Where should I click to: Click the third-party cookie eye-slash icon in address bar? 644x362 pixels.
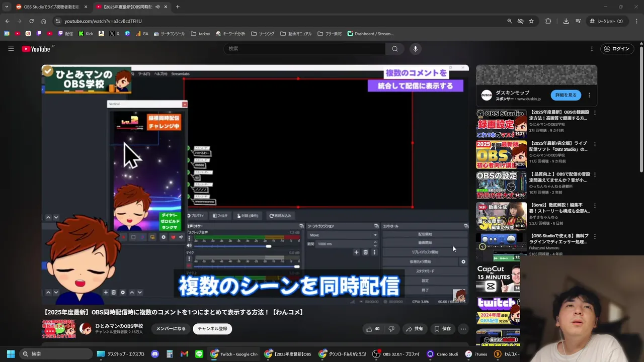[x=521, y=21]
